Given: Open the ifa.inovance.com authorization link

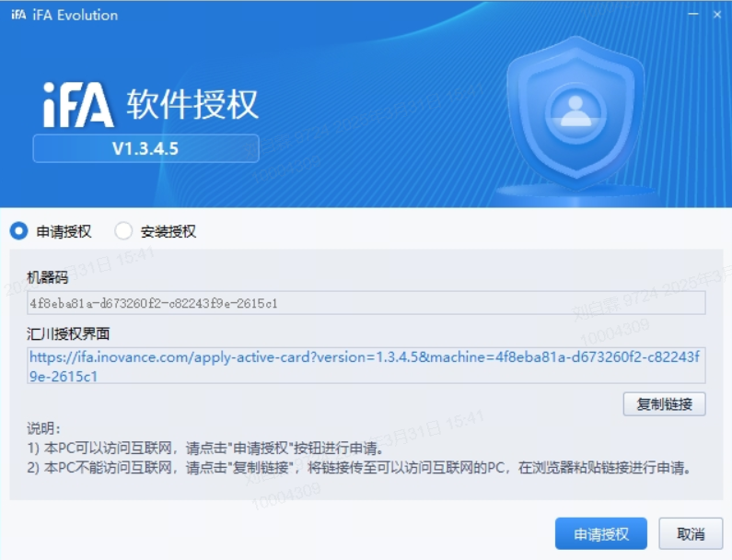Looking at the screenshot, I should tap(365, 367).
